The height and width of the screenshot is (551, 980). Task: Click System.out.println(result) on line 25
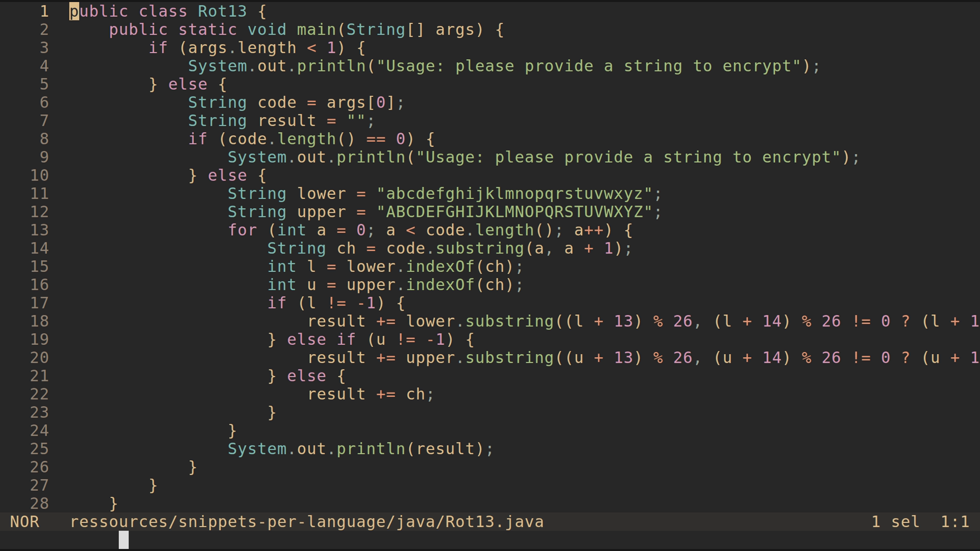(x=360, y=448)
